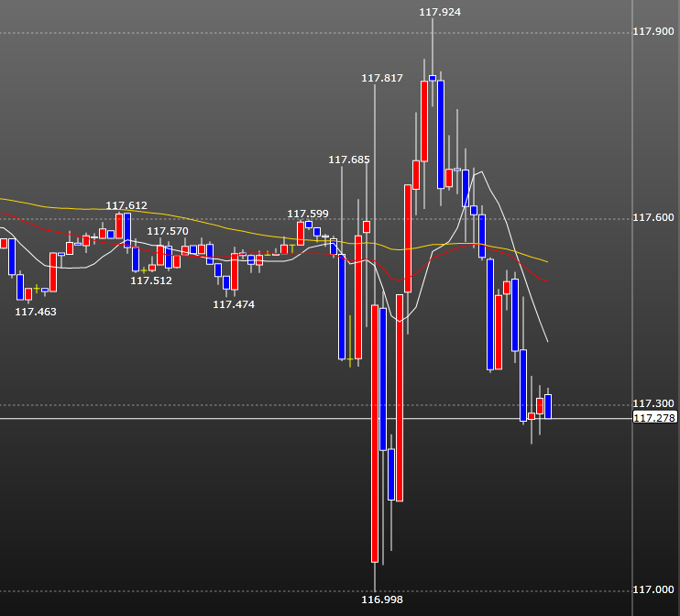
Task: Click the 117.900 axis value
Action: coord(653,31)
